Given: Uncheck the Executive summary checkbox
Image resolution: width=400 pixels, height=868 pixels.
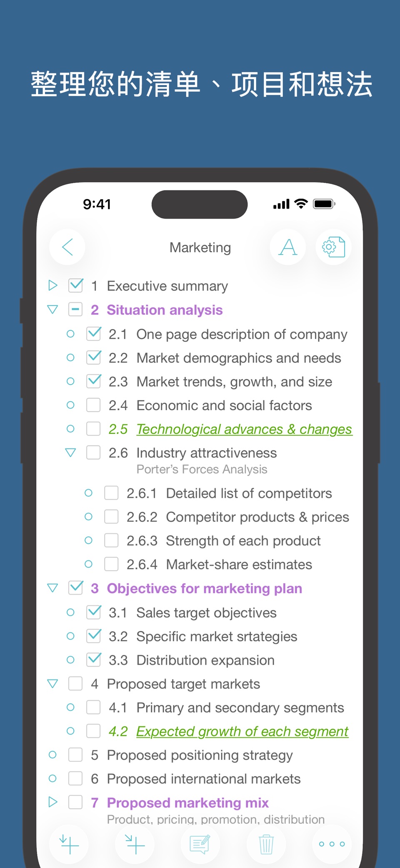Looking at the screenshot, I should click(x=76, y=285).
